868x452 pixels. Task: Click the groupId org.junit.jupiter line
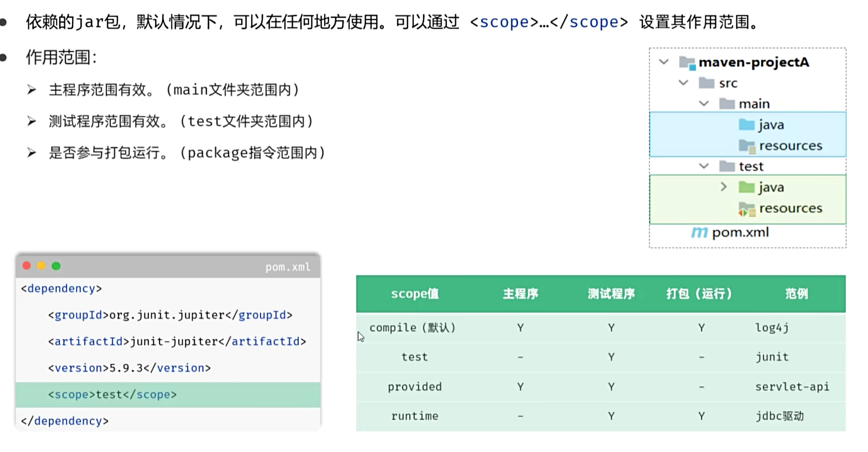(x=170, y=315)
